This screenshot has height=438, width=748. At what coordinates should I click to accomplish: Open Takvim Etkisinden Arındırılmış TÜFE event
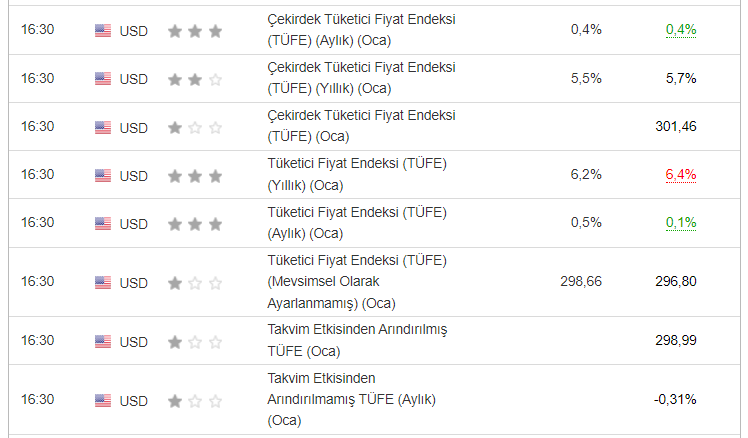pyautogui.click(x=355, y=342)
